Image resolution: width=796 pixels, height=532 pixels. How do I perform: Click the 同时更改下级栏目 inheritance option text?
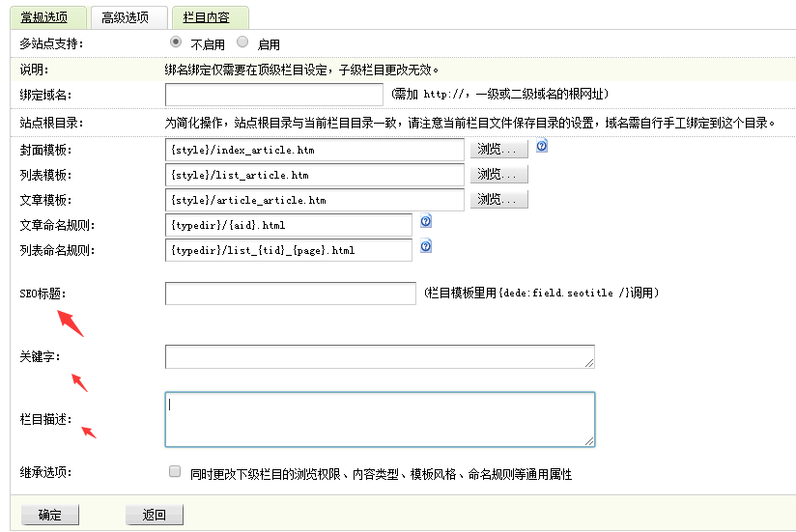click(x=382, y=474)
